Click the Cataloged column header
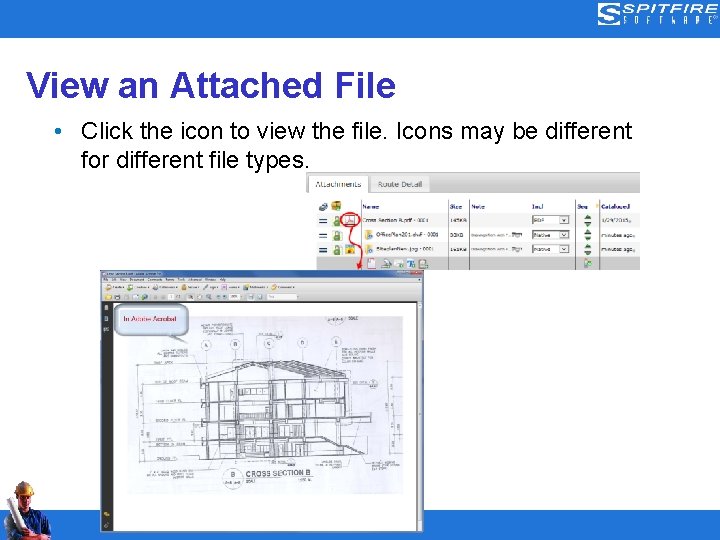This screenshot has height=540, width=720. pyautogui.click(x=615, y=207)
